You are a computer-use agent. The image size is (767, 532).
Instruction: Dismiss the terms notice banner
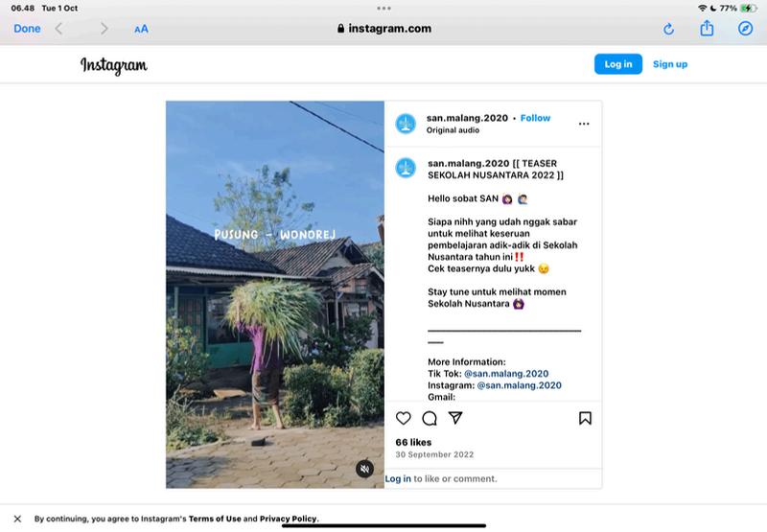coord(17,519)
